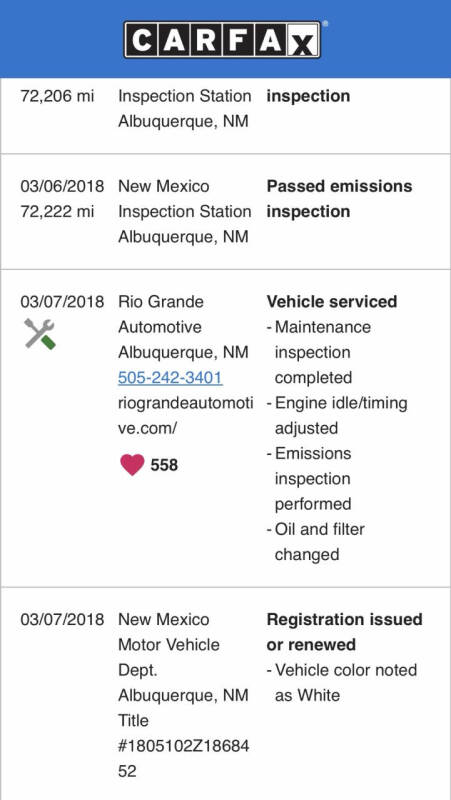Click the 03/06/2018 date entry
Viewport: 451px width, 800px height.
point(62,186)
